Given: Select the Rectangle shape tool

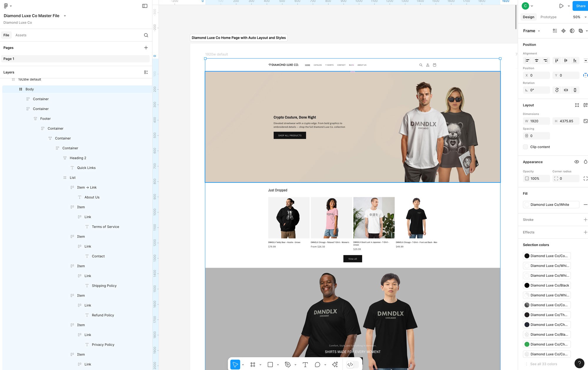Looking at the screenshot, I should click(270, 364).
